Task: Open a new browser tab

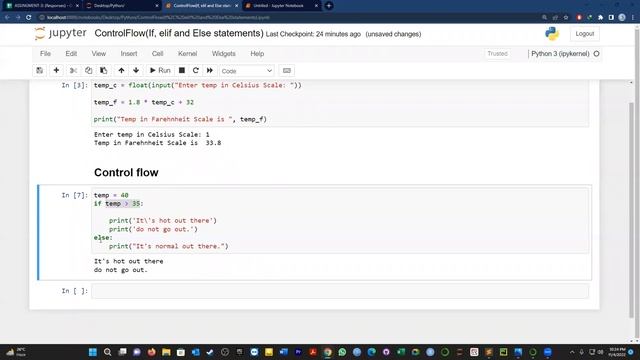Action: [329, 6]
